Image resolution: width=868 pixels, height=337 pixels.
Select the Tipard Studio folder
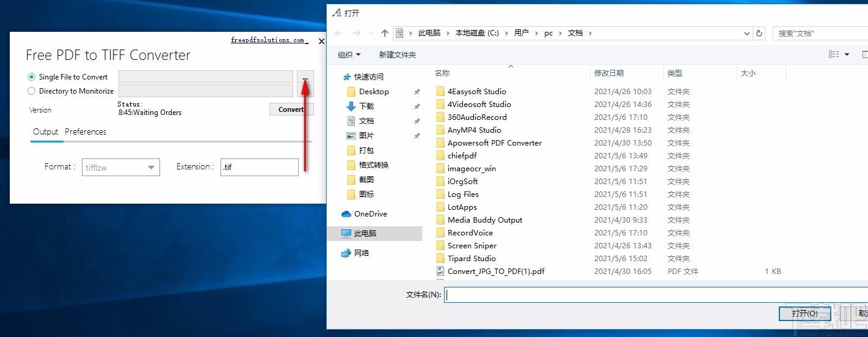[472, 258]
